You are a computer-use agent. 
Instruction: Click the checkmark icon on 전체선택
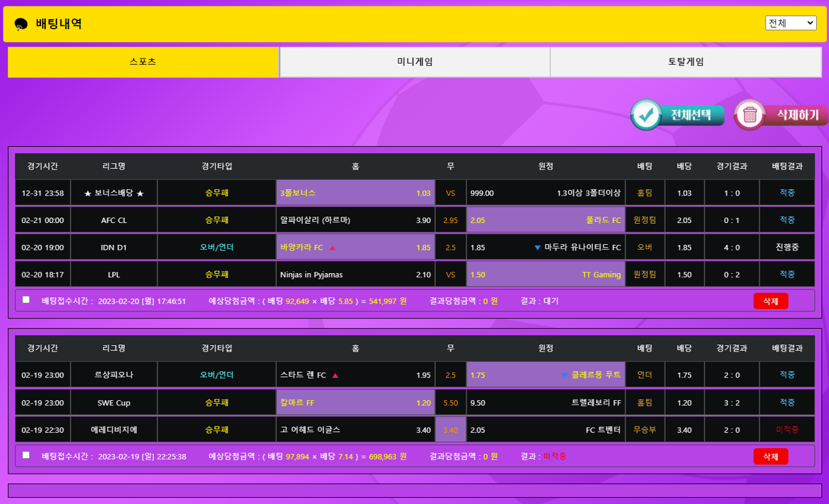coord(645,114)
